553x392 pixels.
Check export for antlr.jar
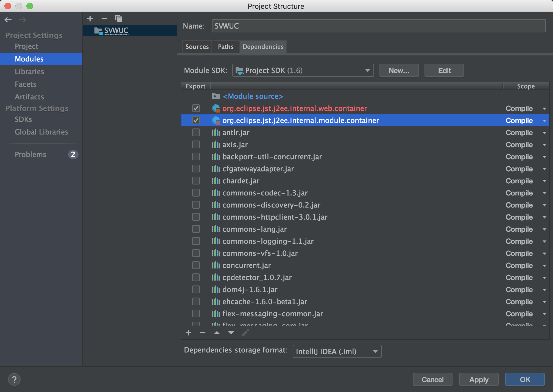coord(196,133)
